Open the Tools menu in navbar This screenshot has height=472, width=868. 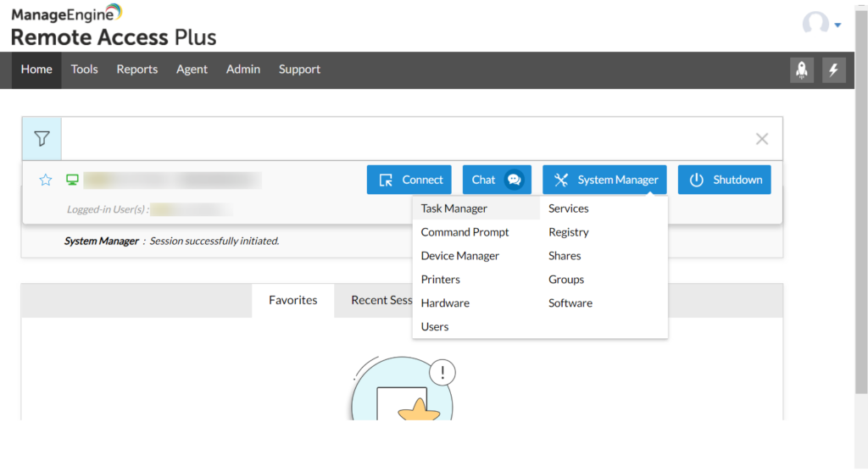[84, 69]
